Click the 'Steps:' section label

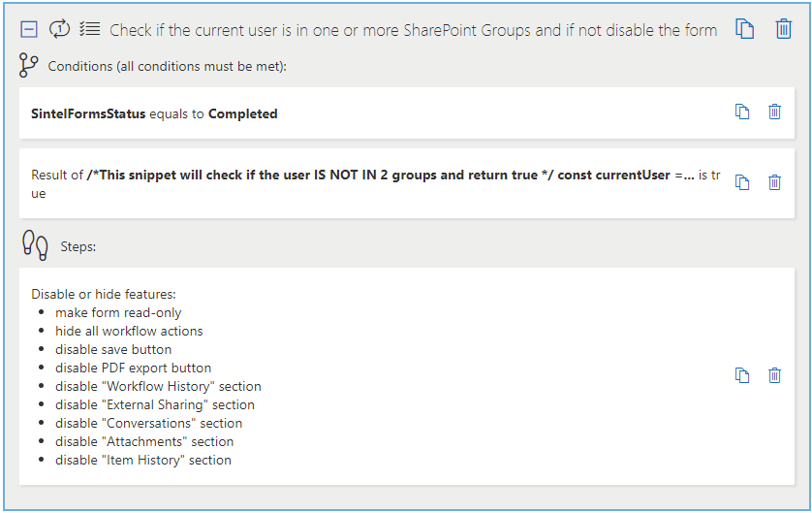click(x=78, y=246)
